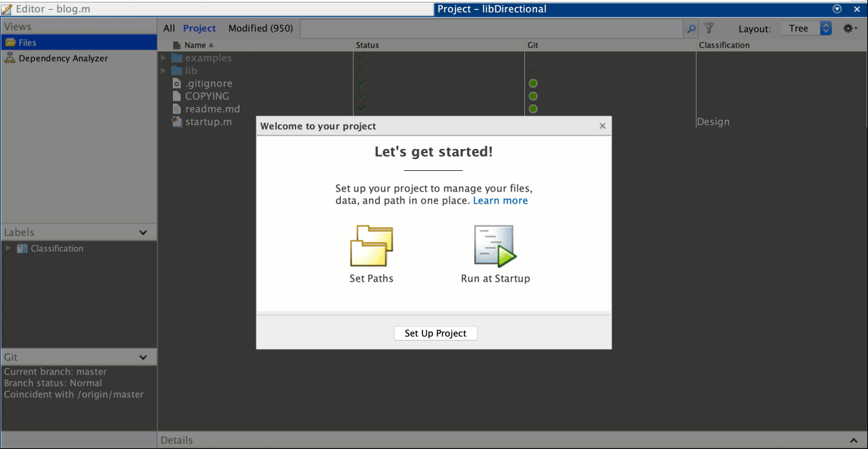Expand the examples folder

pyautogui.click(x=164, y=58)
